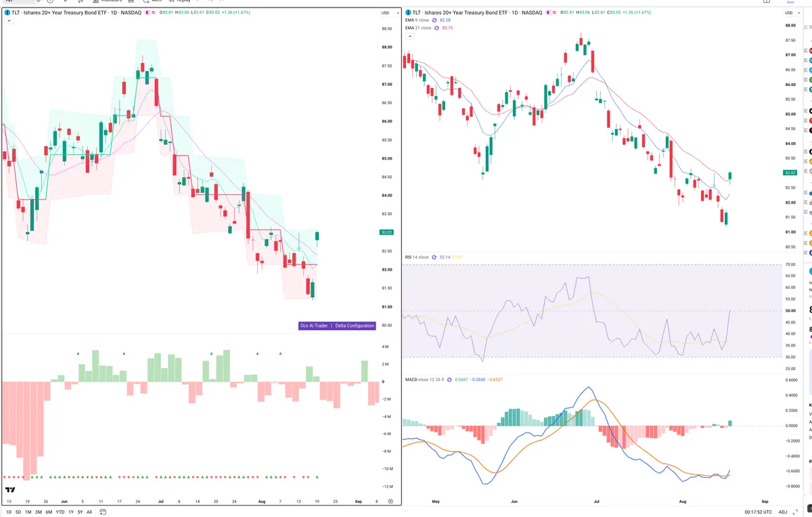Click the left chart symbol title TLT Ishares

click(x=76, y=13)
